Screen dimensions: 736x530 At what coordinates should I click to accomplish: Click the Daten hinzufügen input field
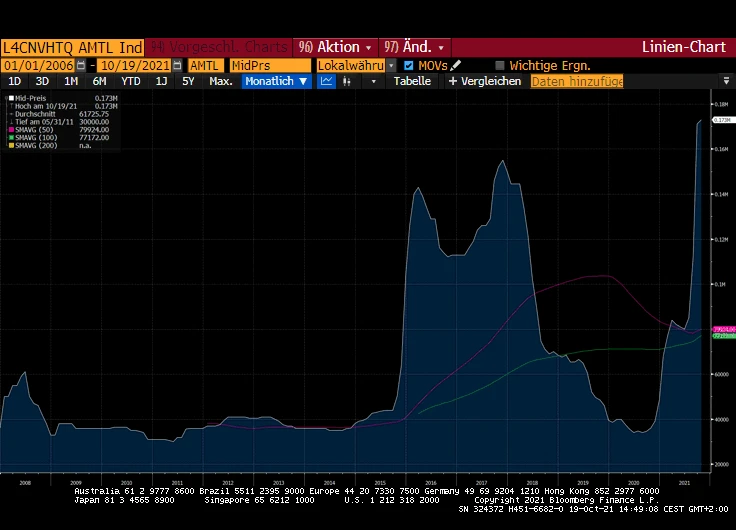(x=577, y=81)
